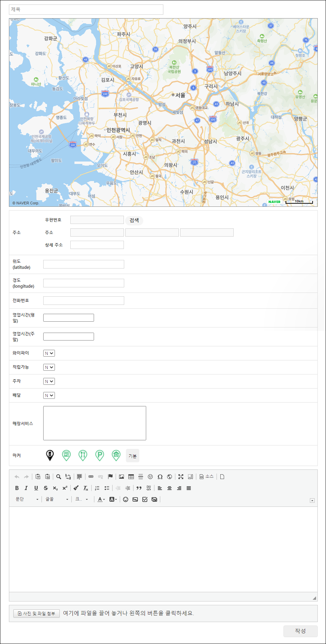This screenshot has width=326, height=644.
Task: Insert a numbered list
Action: [x=97, y=488]
